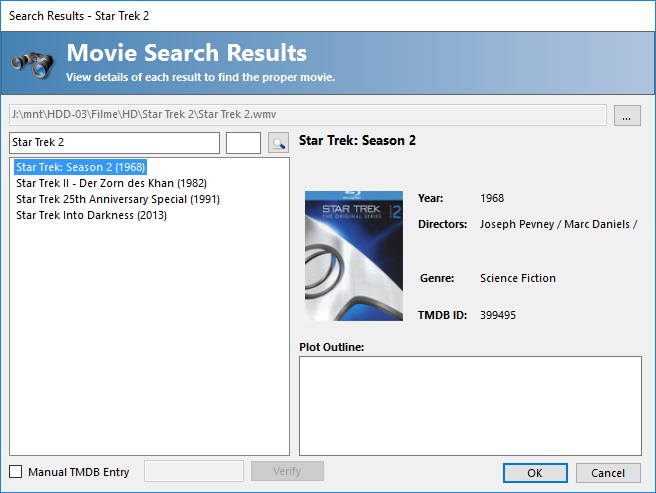Click the OK button

(535, 473)
